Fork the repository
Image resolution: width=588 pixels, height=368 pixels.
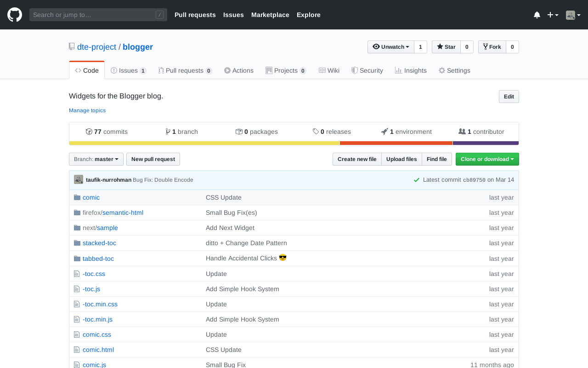[492, 47]
